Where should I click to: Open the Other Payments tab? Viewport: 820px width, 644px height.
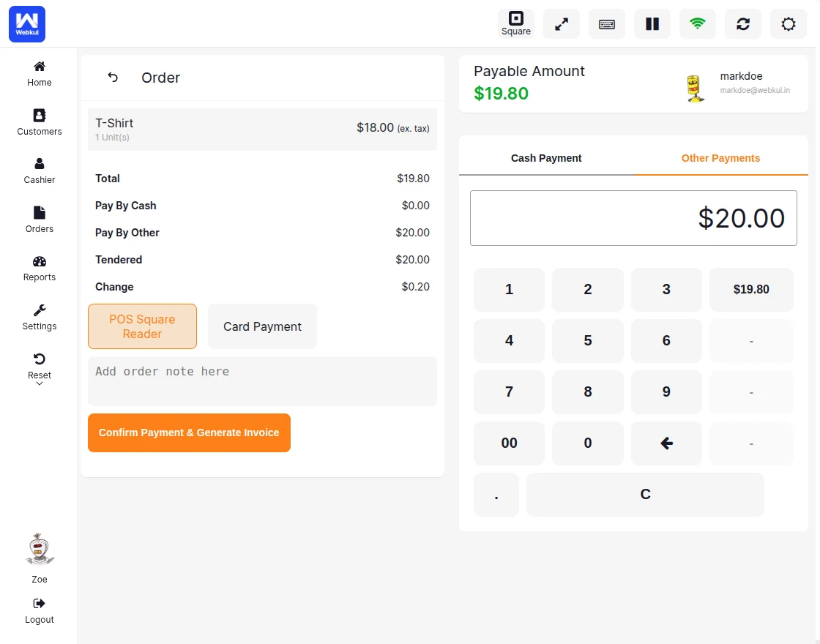coord(720,157)
